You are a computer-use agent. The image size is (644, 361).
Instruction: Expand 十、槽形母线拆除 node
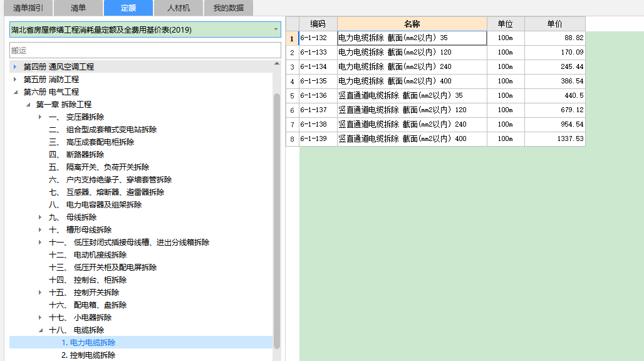pyautogui.click(x=40, y=230)
